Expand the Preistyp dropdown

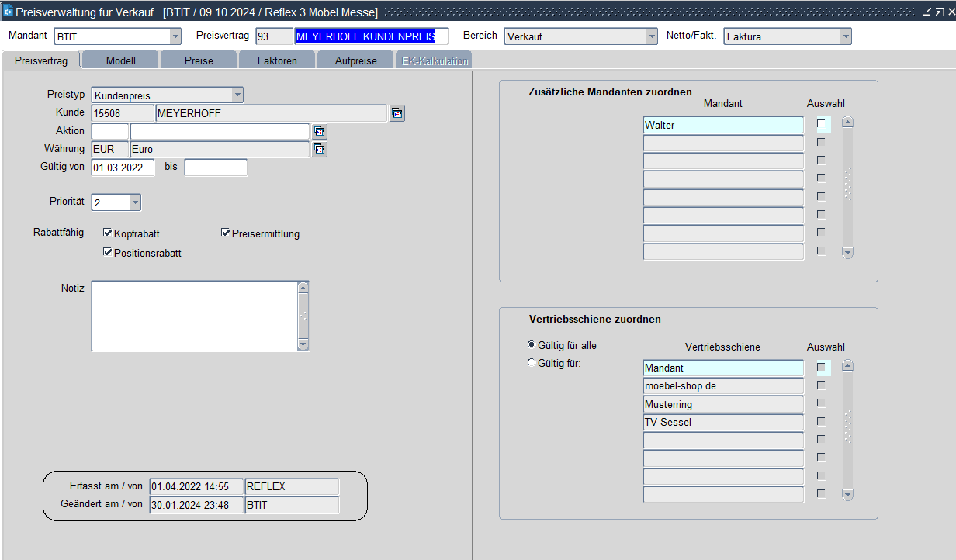coord(237,95)
